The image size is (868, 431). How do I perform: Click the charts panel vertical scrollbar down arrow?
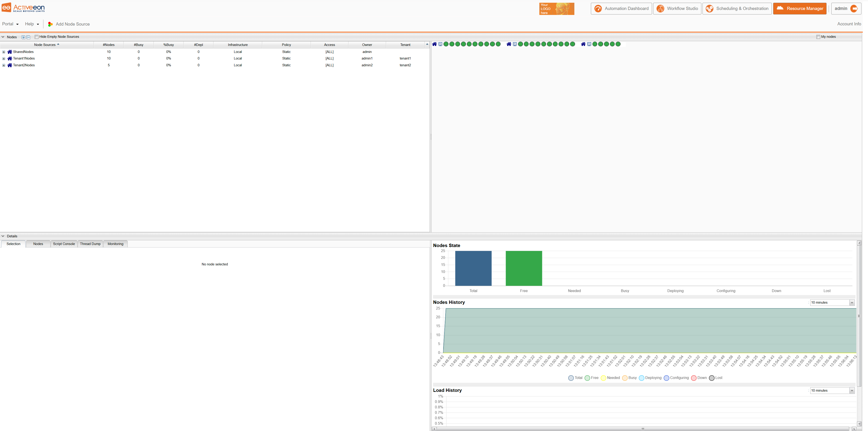[x=859, y=424]
